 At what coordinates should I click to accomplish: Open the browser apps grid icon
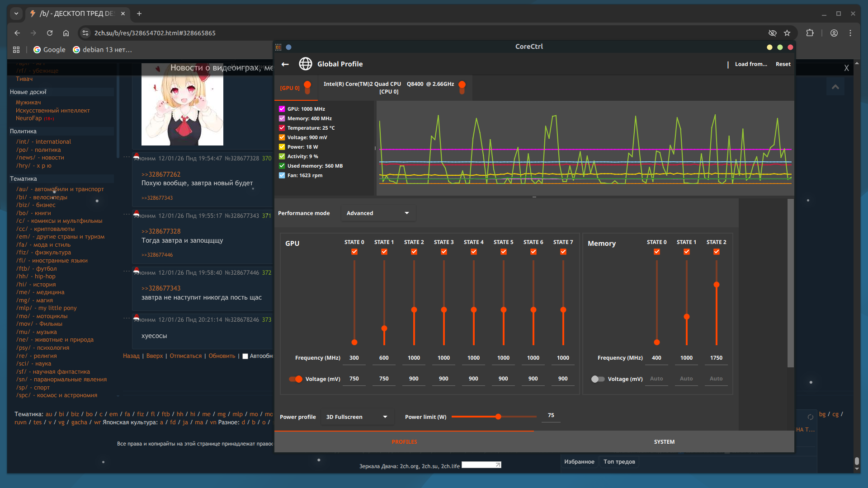tap(16, 50)
